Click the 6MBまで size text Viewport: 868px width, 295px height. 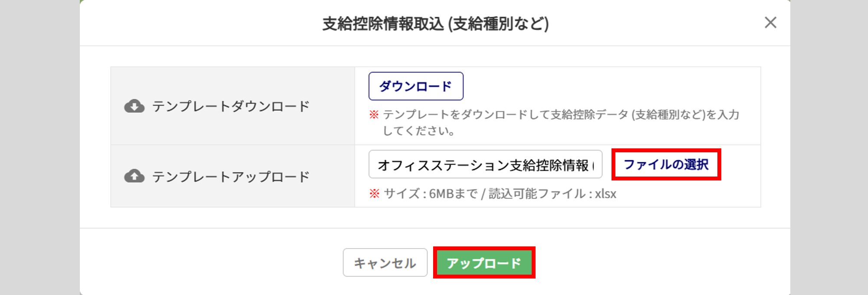(454, 193)
